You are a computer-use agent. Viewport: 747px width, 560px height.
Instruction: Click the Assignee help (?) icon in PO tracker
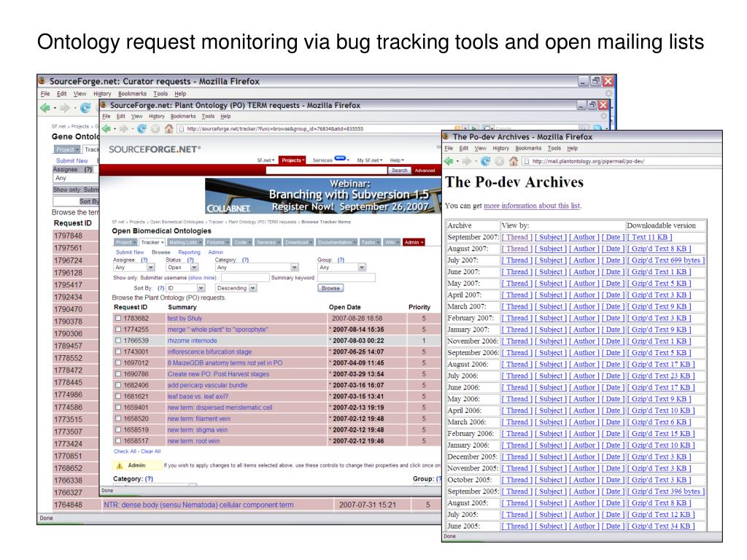[144, 260]
